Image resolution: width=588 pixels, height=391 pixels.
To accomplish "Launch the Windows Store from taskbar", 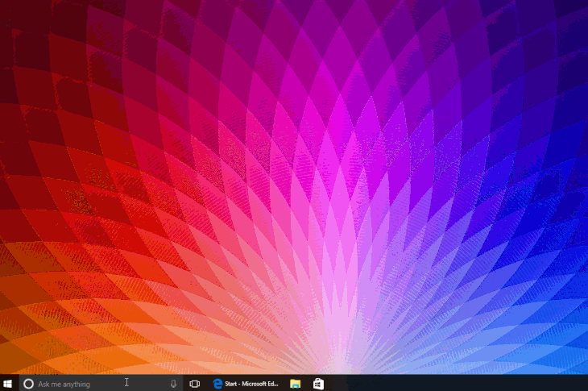I will coord(318,384).
